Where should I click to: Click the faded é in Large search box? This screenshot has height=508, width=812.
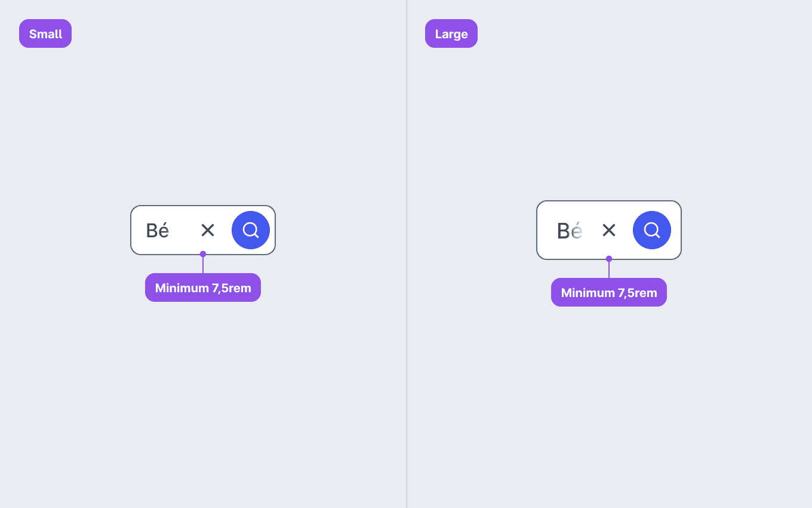(577, 231)
